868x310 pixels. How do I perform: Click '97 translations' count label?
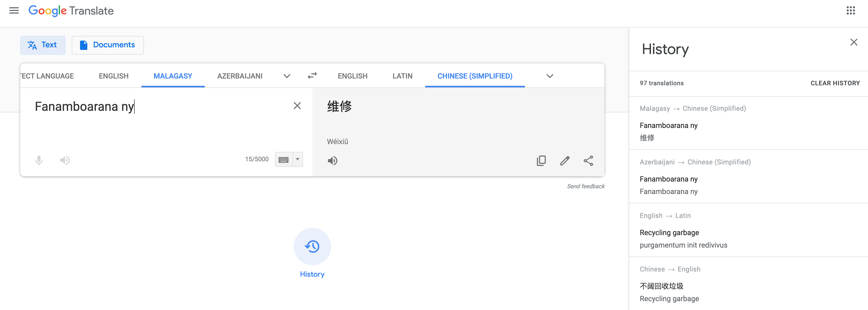pos(661,83)
